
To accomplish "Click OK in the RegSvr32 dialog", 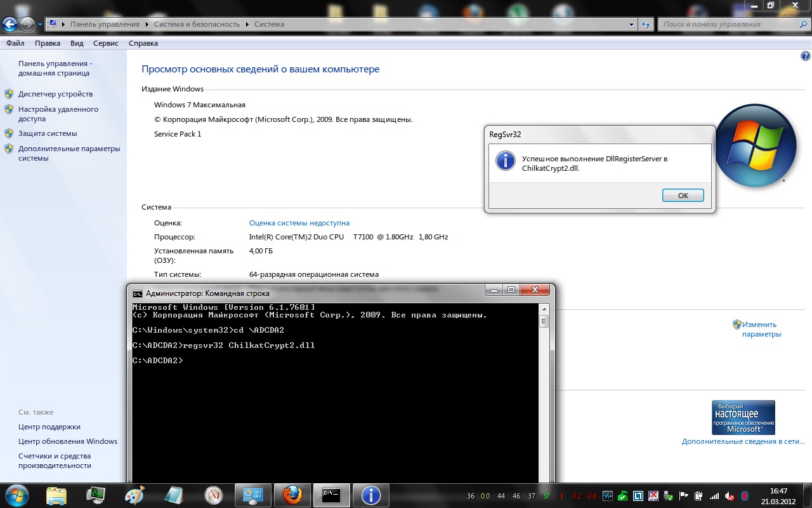I will pyautogui.click(x=683, y=196).
